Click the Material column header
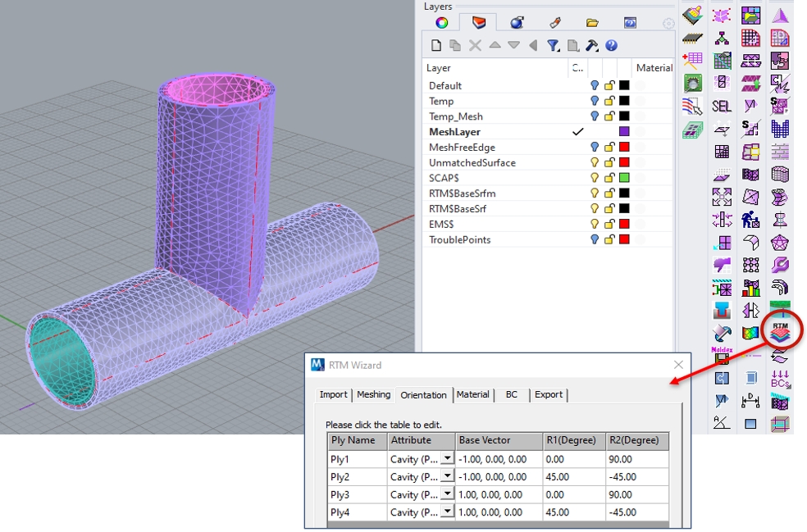Viewport: 807px width, 532px height. [654, 68]
